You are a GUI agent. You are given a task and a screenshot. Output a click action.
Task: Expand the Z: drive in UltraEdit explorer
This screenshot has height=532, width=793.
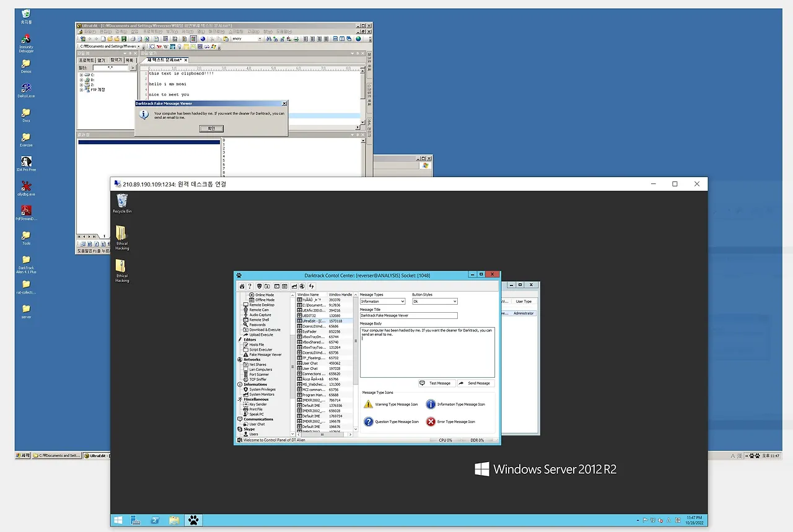[81, 84]
